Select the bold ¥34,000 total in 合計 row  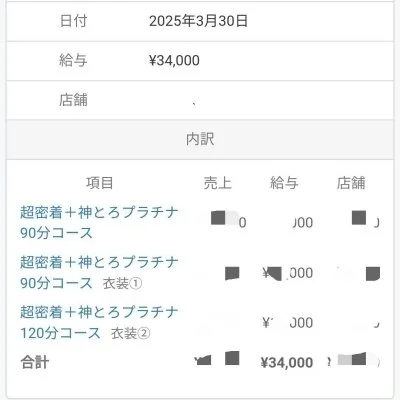287,363
